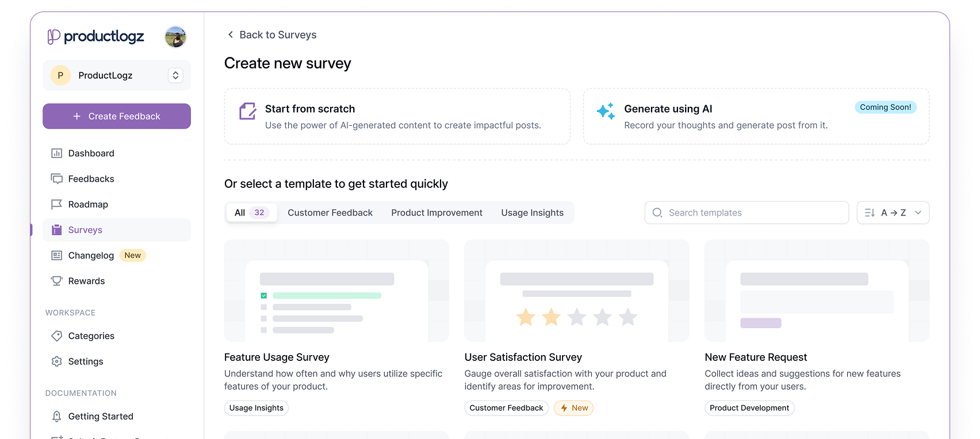Open the Changelog page

[x=117, y=255]
